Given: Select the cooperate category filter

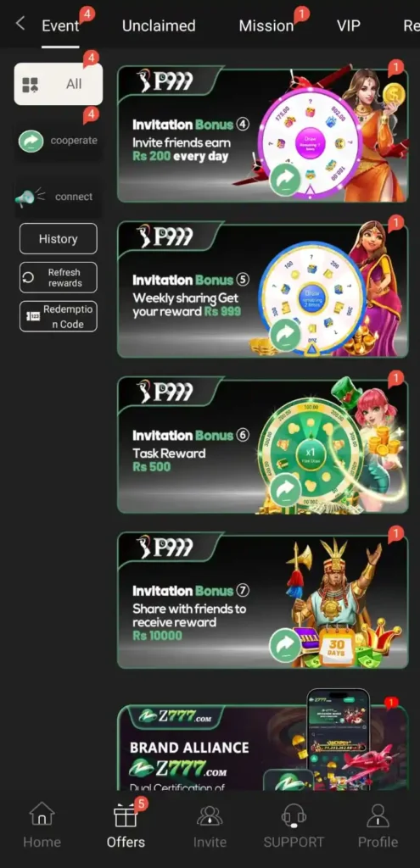Looking at the screenshot, I should point(59,141).
